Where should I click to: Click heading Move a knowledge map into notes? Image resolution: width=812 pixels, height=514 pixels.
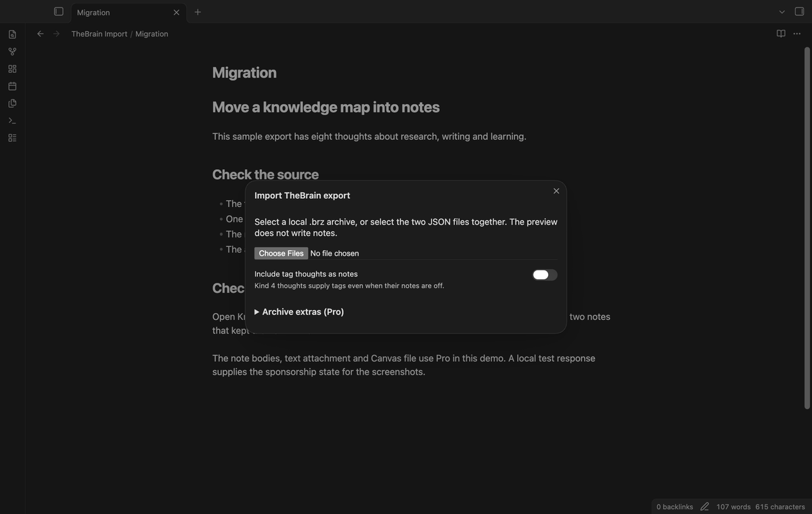point(326,107)
